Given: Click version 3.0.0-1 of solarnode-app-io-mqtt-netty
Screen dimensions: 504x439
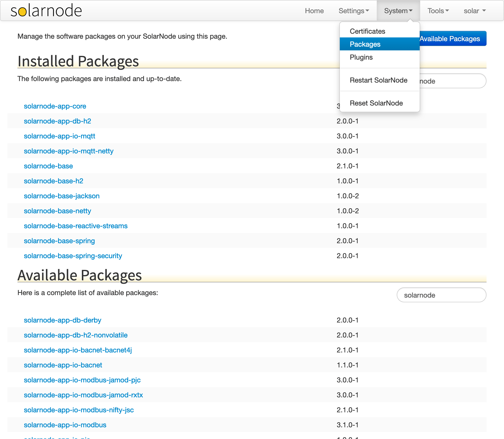Looking at the screenshot, I should [348, 151].
